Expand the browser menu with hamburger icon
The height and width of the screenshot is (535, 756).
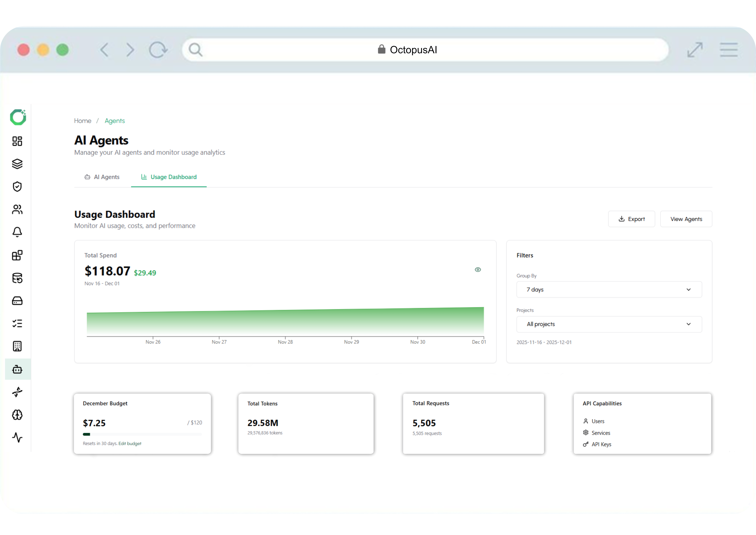[729, 50]
